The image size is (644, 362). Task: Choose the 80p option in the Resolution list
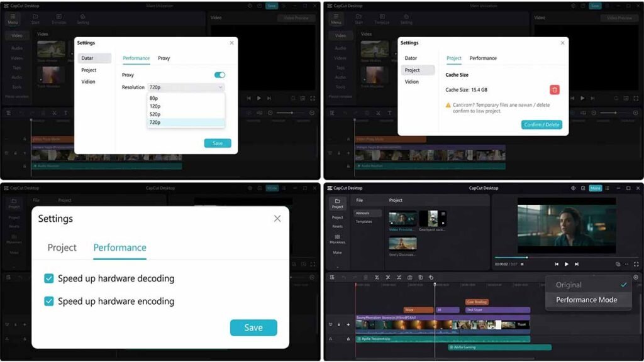pyautogui.click(x=186, y=98)
